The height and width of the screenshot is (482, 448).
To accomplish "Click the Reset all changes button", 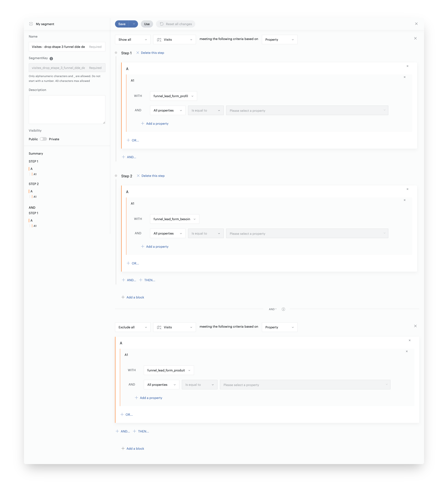I will [176, 24].
